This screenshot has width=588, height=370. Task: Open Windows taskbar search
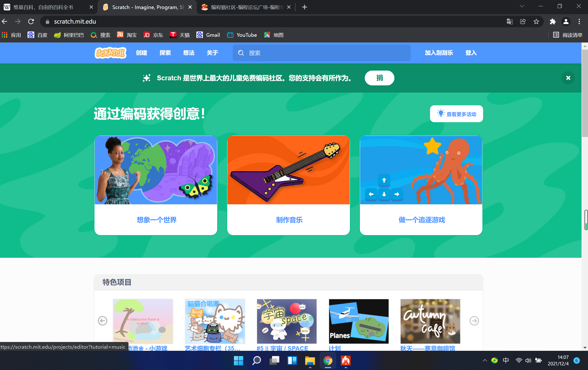pyautogui.click(x=256, y=361)
